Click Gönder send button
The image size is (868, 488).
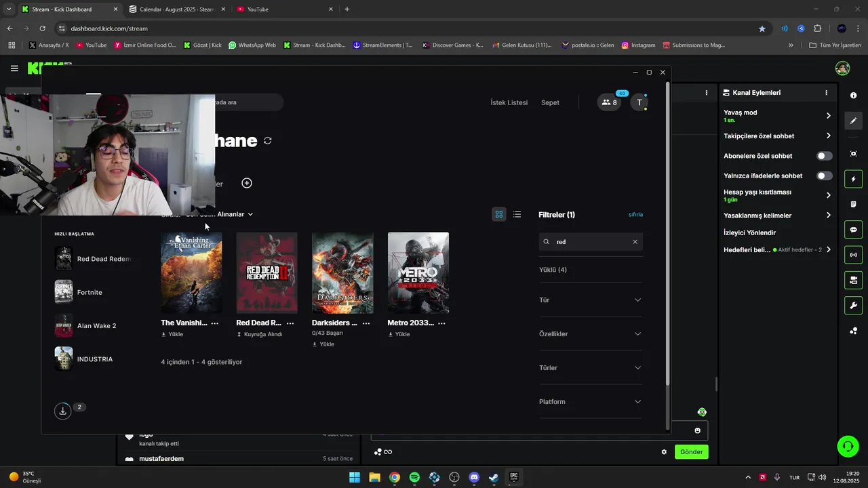(691, 452)
